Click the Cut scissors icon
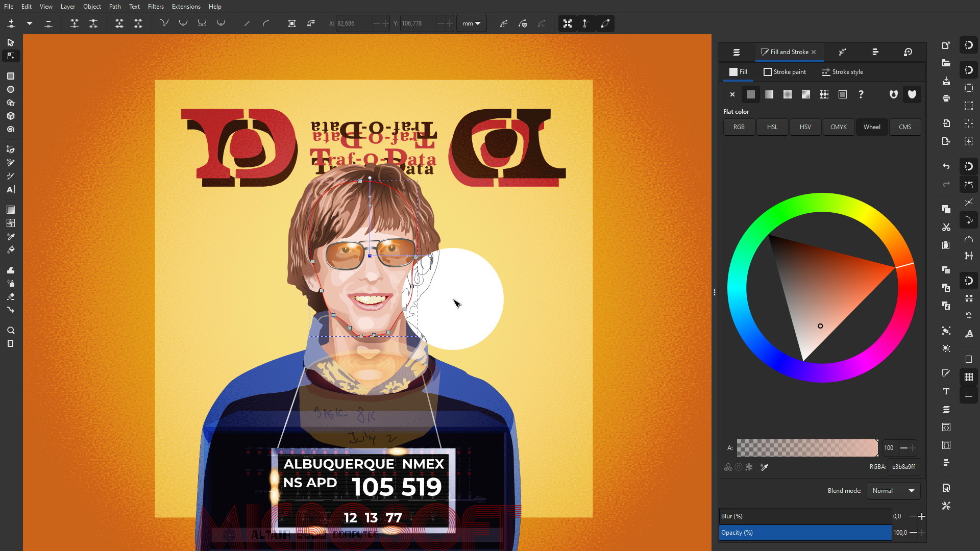Screen dimensions: 980x551 (946, 228)
